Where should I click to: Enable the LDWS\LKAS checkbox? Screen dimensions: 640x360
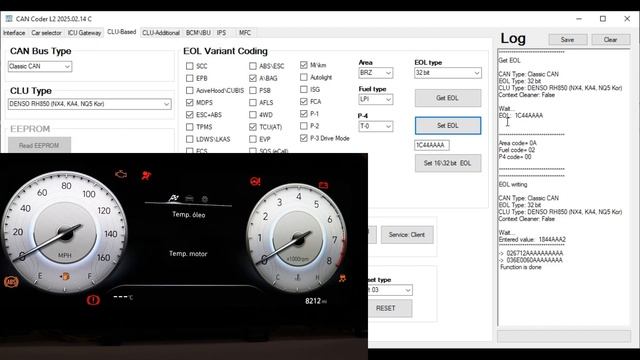click(189, 139)
